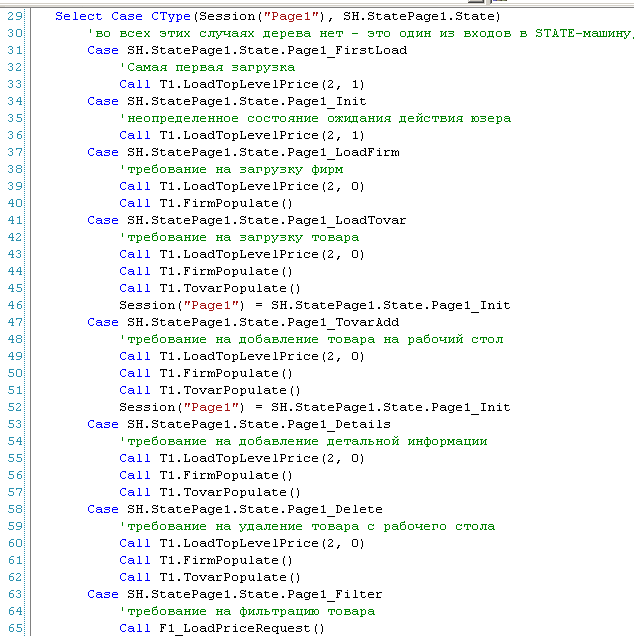Click Call T1.FirmPopulate() on line 56
This screenshot has width=634, height=636.
point(206,475)
